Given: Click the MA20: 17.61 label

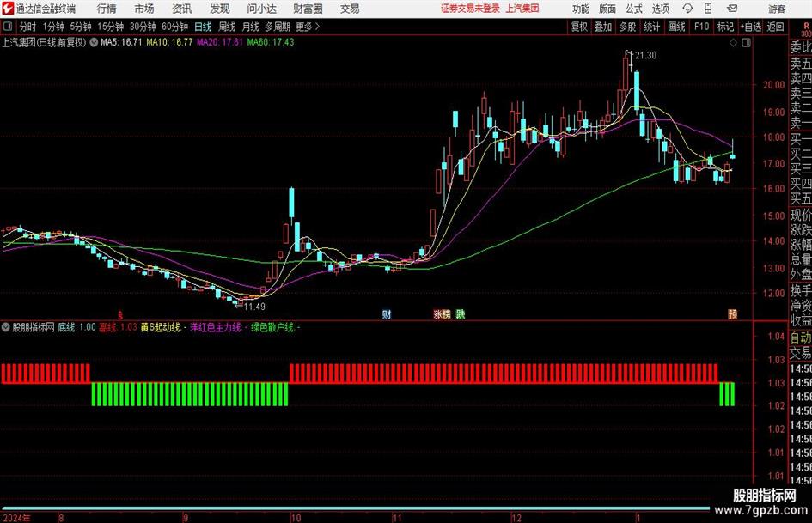Looking at the screenshot, I should pyautogui.click(x=220, y=42).
